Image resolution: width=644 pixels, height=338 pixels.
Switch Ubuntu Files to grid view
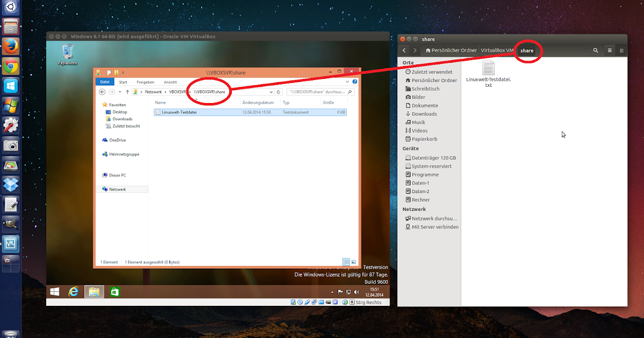(x=621, y=50)
